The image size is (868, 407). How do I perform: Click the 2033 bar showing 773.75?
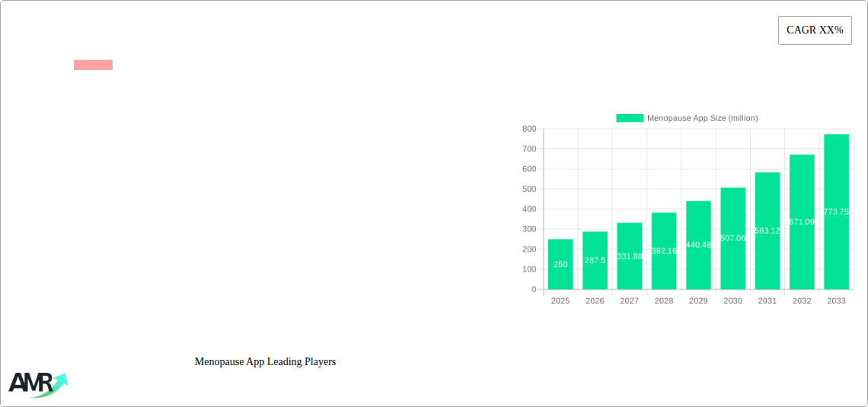[x=836, y=211]
